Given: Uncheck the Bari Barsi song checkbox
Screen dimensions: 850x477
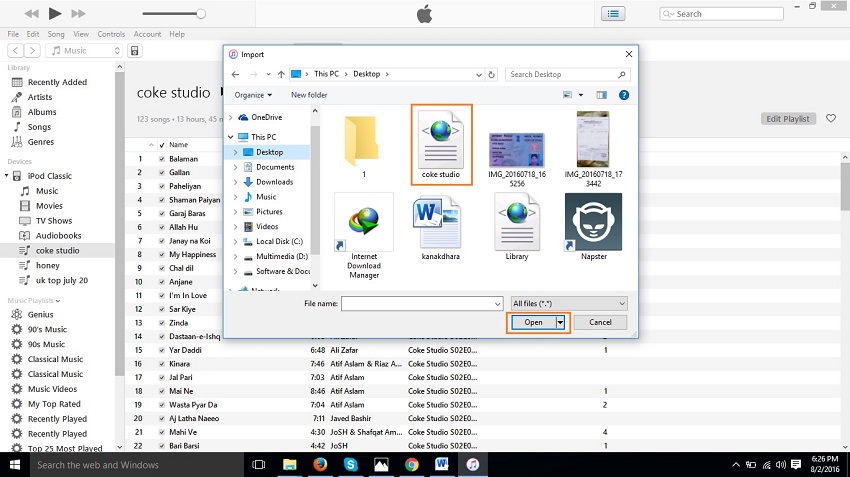Looking at the screenshot, I should tap(162, 447).
